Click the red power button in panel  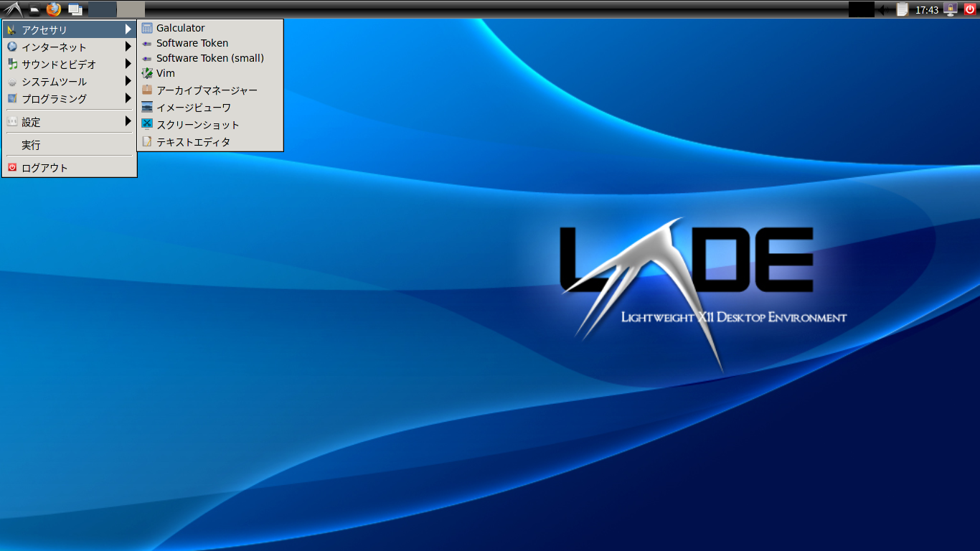pyautogui.click(x=970, y=9)
